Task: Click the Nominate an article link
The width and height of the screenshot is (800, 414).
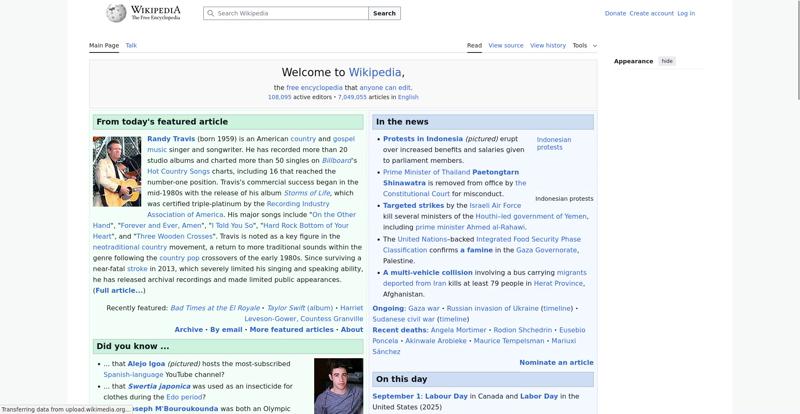Action: click(556, 363)
